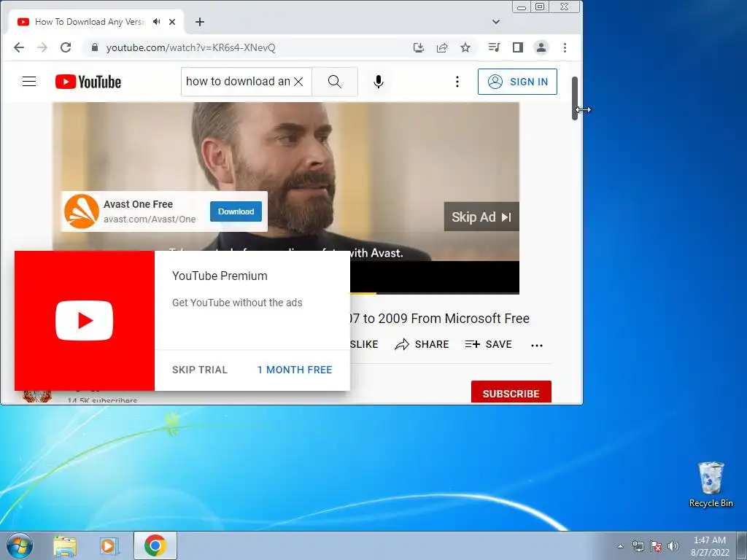Go forward using Chrome's forward arrow

[42, 47]
